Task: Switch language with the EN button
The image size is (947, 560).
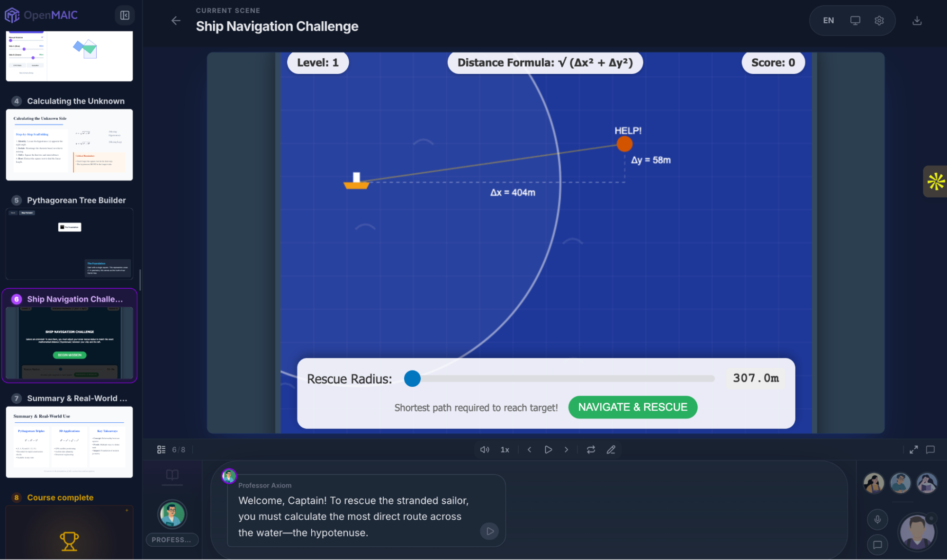Action: (x=828, y=20)
